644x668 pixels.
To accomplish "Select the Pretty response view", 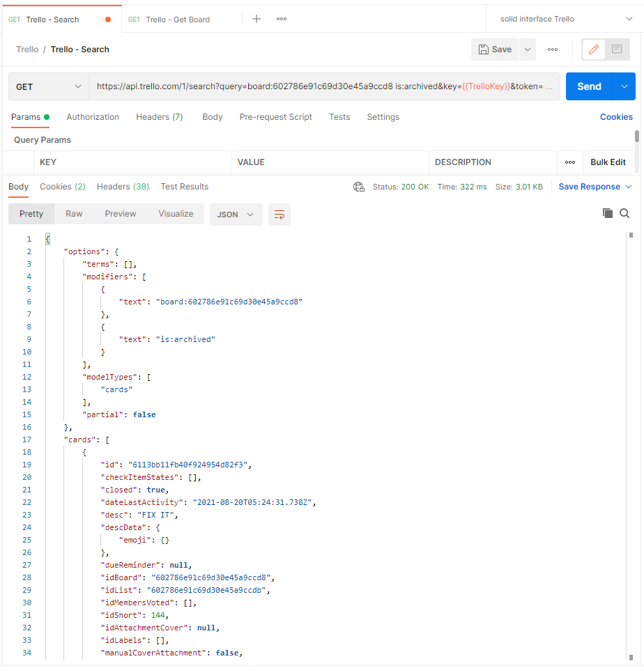I will (31, 214).
